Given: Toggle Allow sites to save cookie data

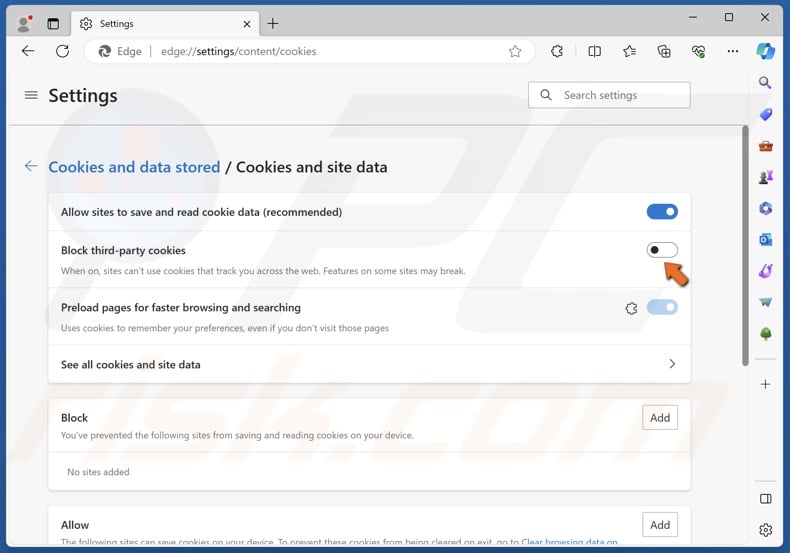Looking at the screenshot, I should tap(662, 212).
